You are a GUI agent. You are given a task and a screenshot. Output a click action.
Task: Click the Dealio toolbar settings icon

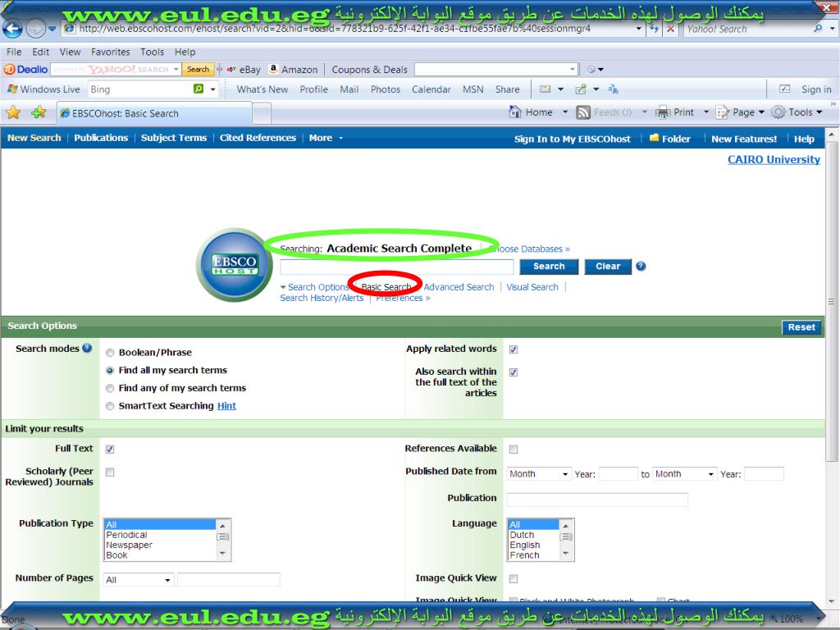coord(591,69)
